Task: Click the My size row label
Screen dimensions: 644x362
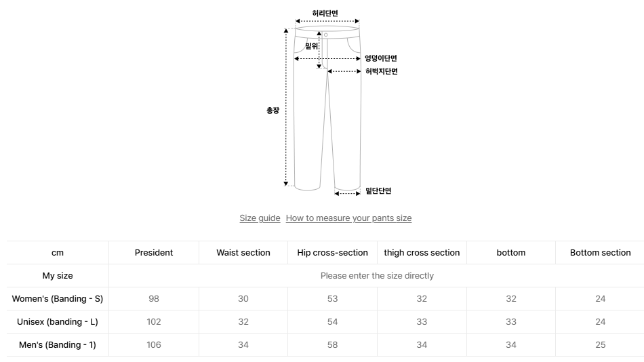Action: pyautogui.click(x=58, y=276)
